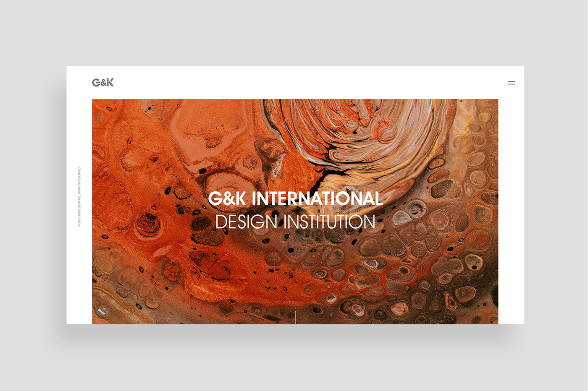Click the G&K INTERNATIONAL headline text
Screen dimensions: 588x391
coord(295,199)
